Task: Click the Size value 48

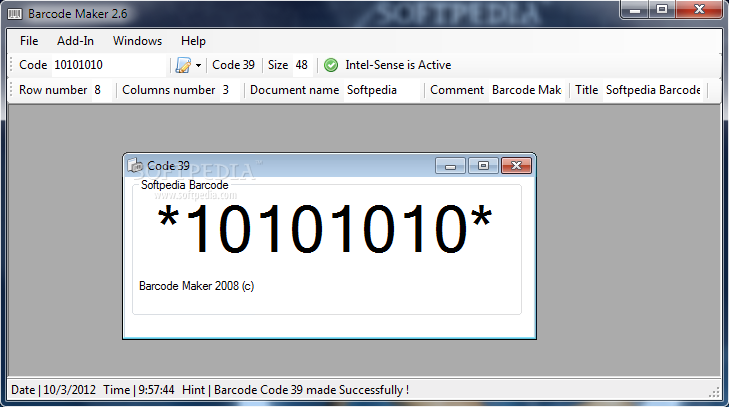Action: pyautogui.click(x=302, y=65)
